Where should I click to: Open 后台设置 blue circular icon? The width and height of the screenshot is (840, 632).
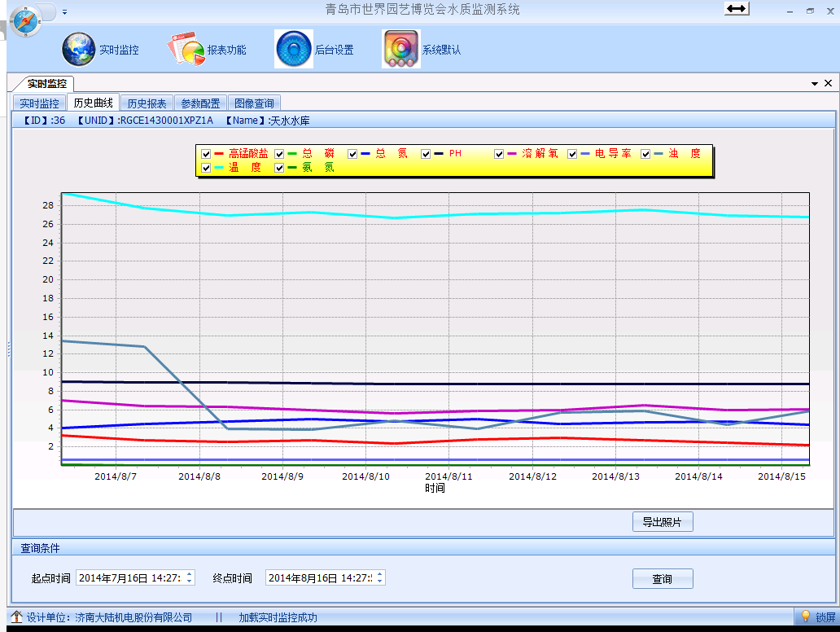294,49
